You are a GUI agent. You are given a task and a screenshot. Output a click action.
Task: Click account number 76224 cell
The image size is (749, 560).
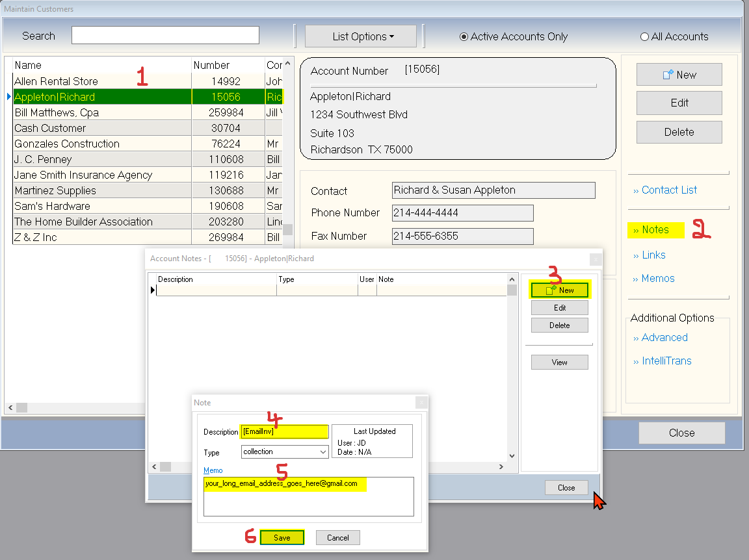coord(228,144)
